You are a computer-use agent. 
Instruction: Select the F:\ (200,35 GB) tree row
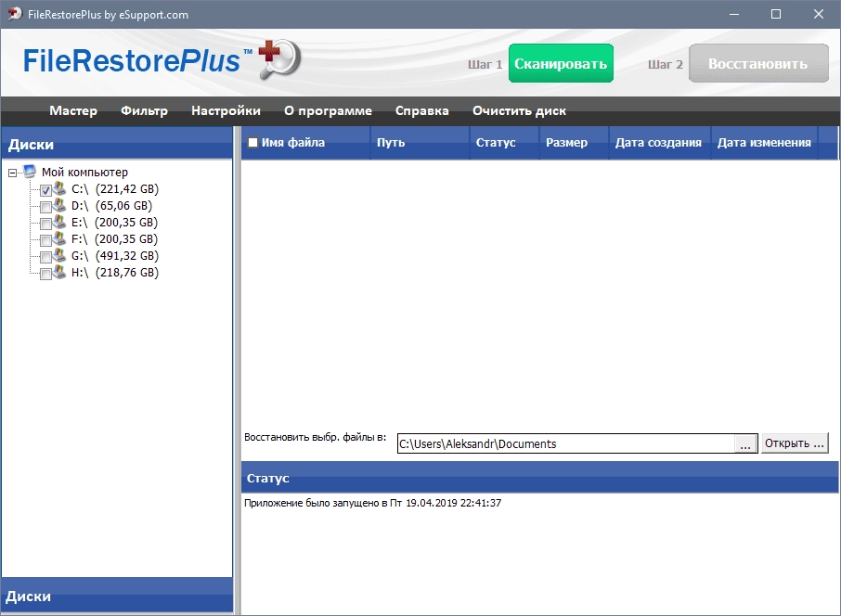115,238
